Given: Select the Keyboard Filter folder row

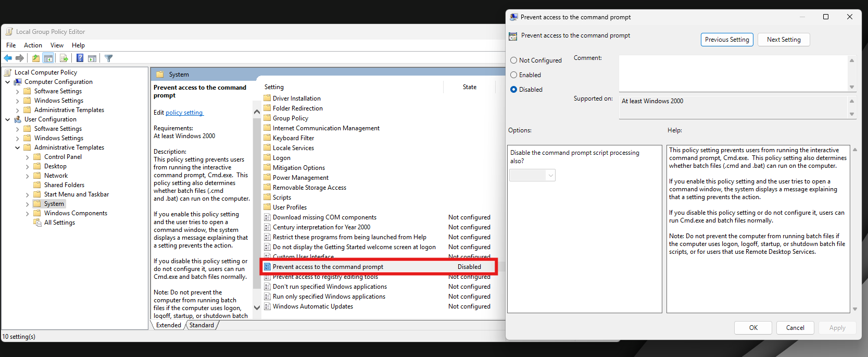Looking at the screenshot, I should (293, 138).
